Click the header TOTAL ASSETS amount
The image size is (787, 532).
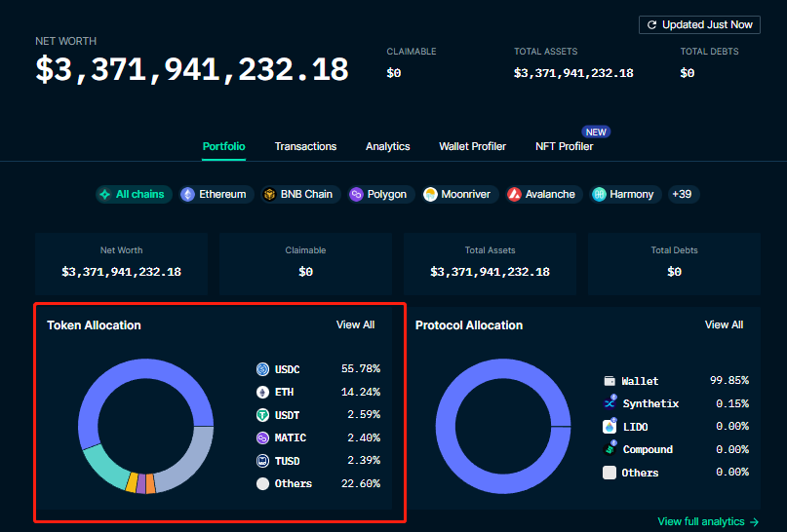click(573, 73)
